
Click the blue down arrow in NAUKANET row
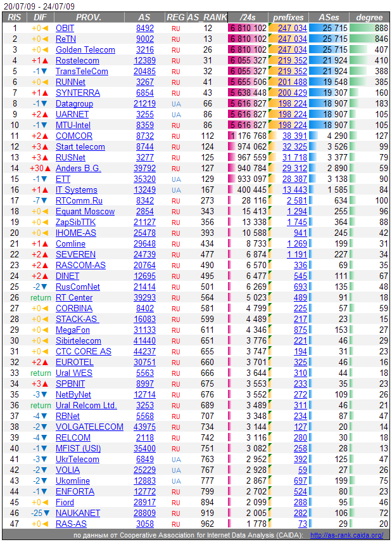pos(46,513)
